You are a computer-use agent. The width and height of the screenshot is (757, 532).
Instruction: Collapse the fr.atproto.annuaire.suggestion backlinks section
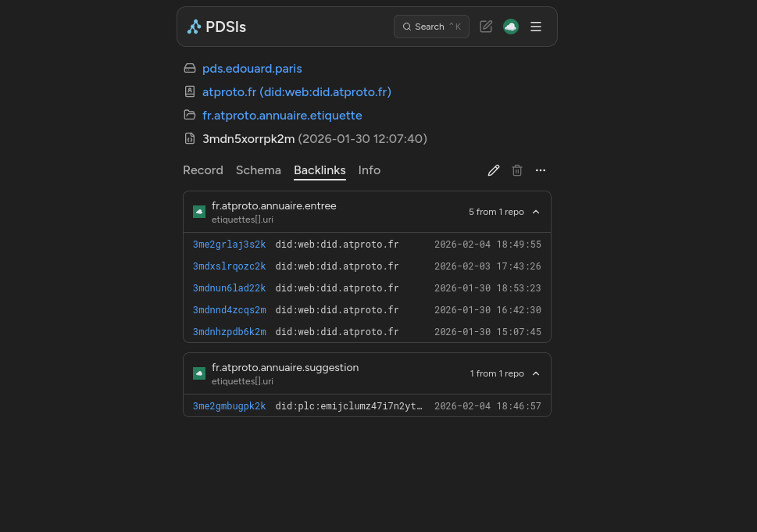tap(536, 373)
